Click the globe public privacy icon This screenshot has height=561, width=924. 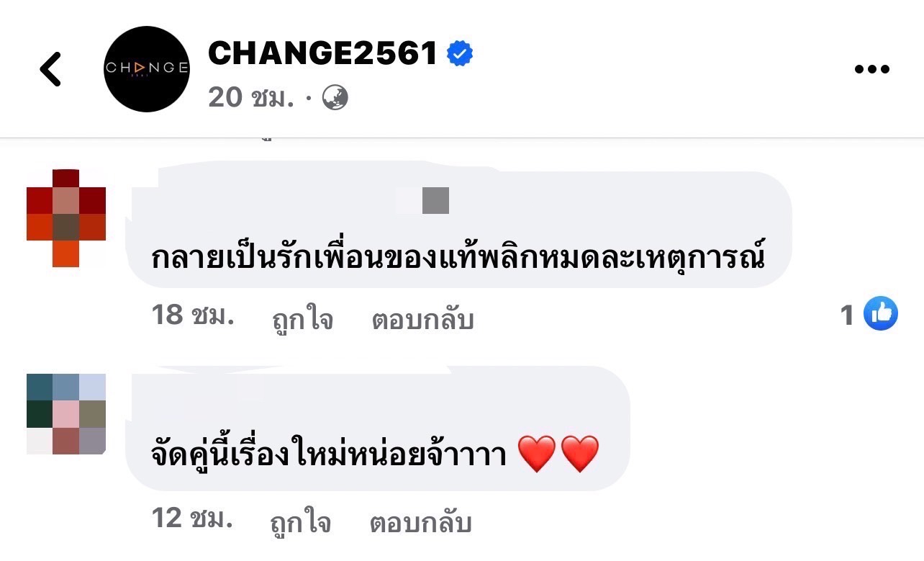(335, 97)
